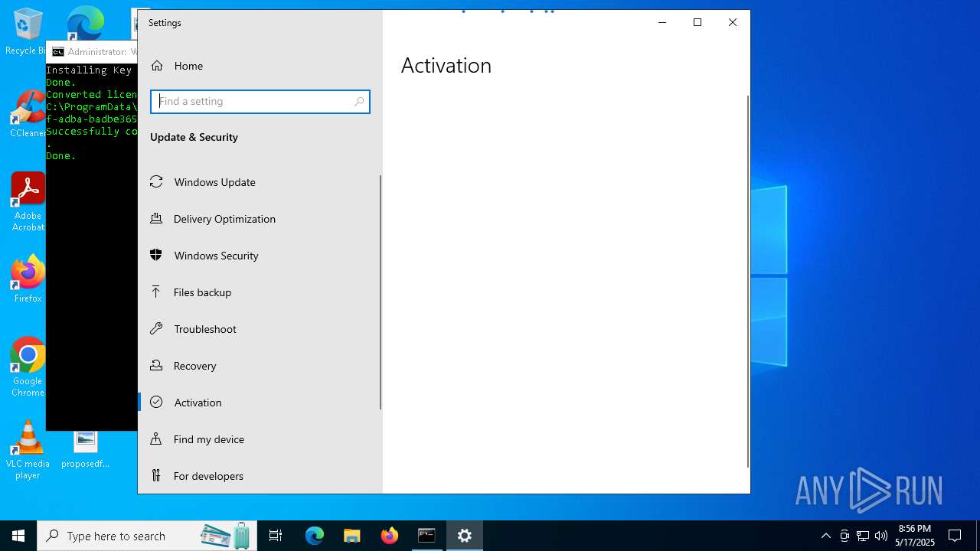Open the VLC media player desktop shortcut
Screen dimensions: 980x551
[28, 450]
